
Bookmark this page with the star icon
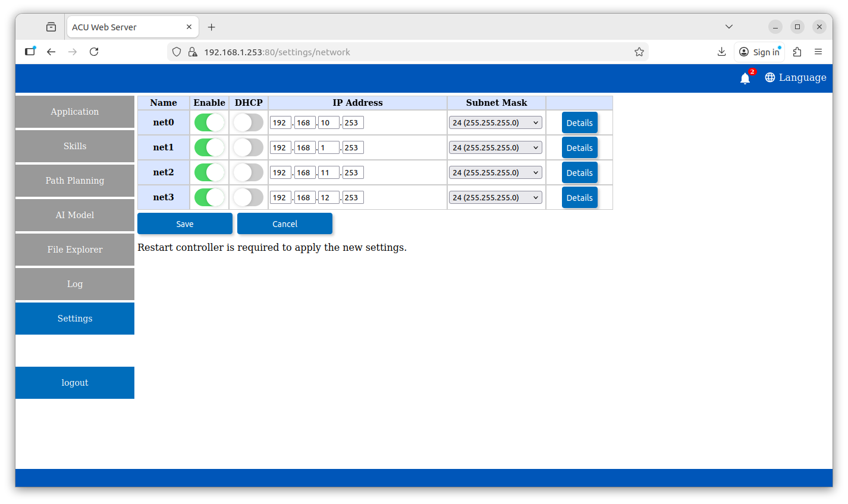(x=639, y=52)
